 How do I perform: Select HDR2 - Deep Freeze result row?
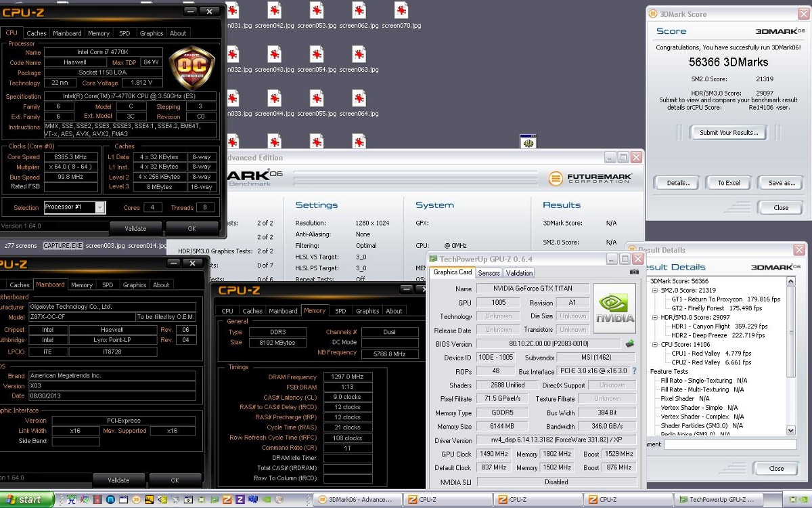(x=719, y=335)
